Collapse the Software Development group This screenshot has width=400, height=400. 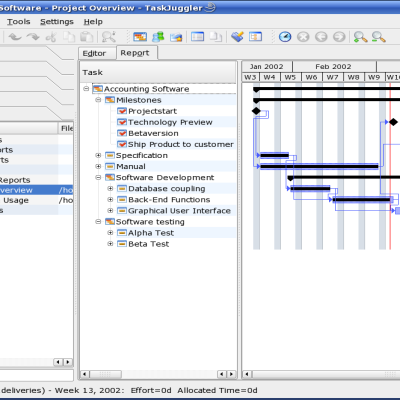(98, 177)
